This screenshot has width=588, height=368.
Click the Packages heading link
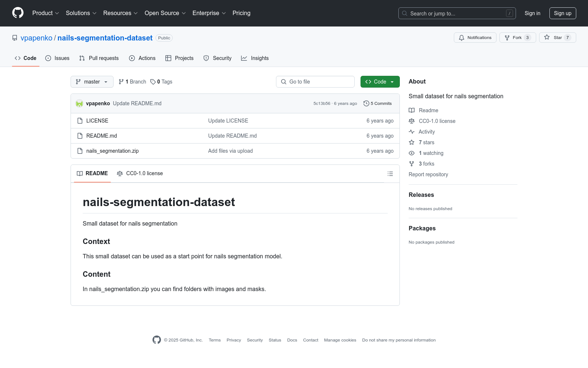422,228
